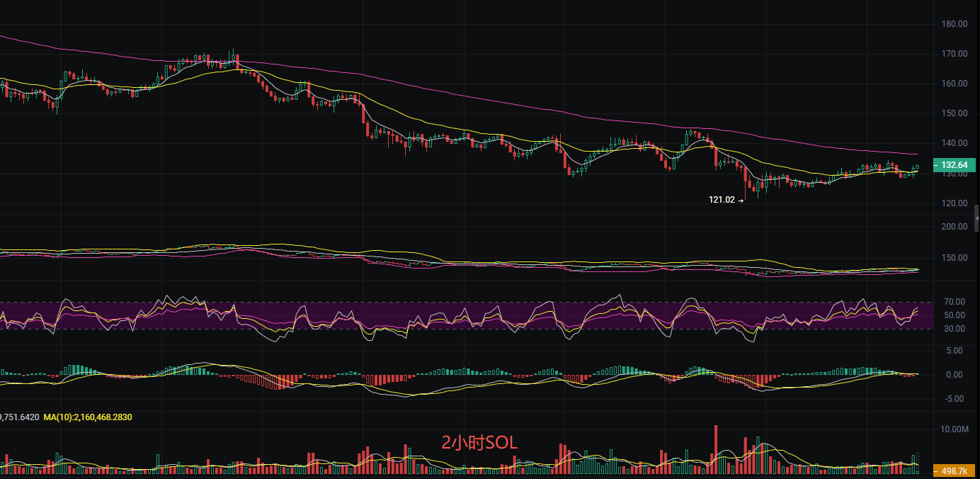This screenshot has height=479, width=980.
Task: Click the 10.00M volume axis label
Action: [x=954, y=429]
